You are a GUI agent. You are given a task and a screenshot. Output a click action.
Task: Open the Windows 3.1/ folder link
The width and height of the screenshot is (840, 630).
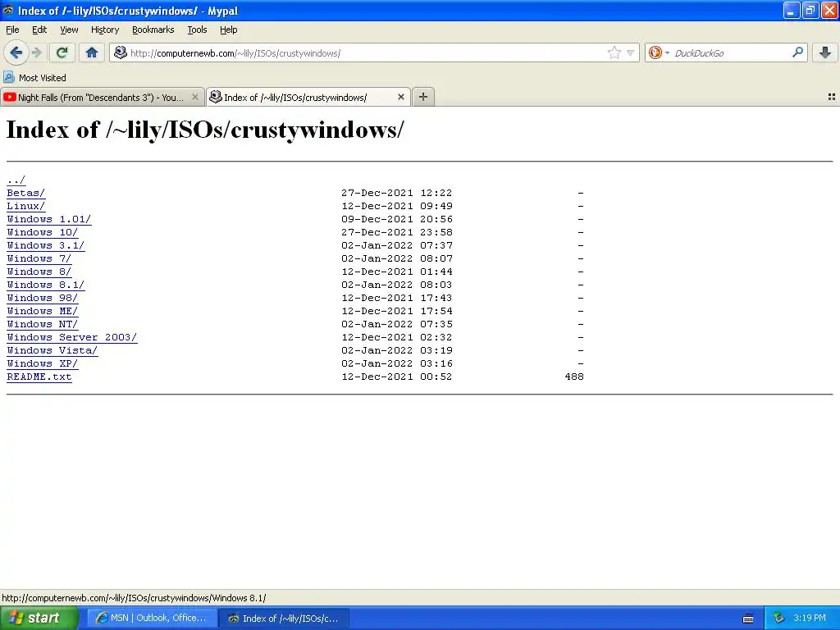46,245
